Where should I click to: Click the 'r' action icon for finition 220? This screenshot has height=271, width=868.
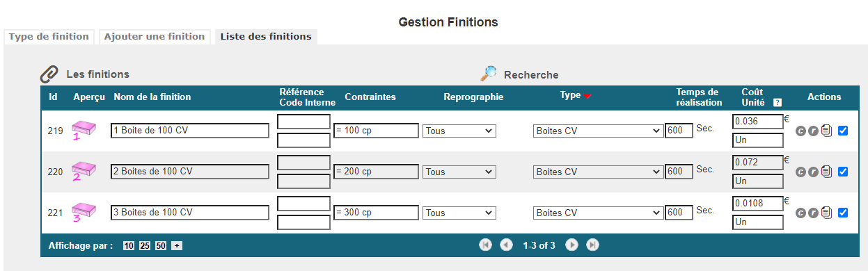click(813, 172)
